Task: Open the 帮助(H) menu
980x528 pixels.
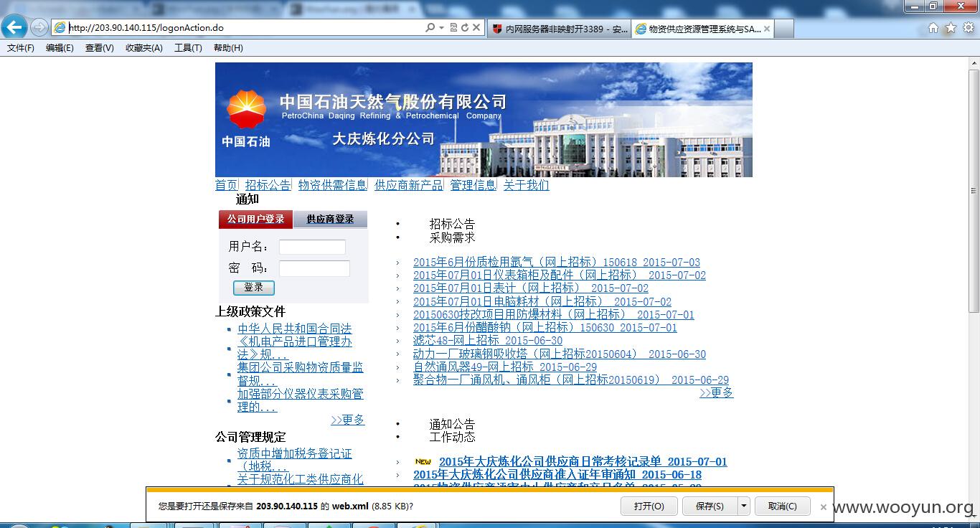Action: click(228, 48)
